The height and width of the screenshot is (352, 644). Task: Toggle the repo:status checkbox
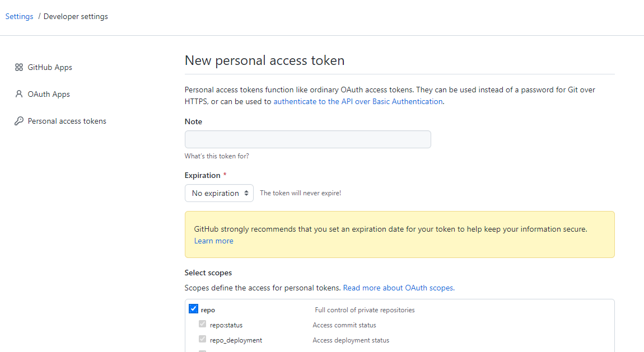[203, 324]
